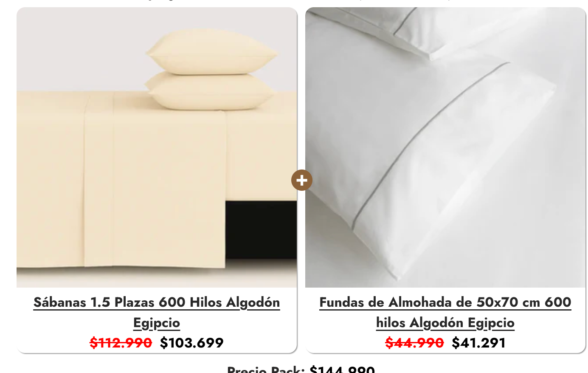Click the beige fitted sheet left side

(x=50, y=178)
